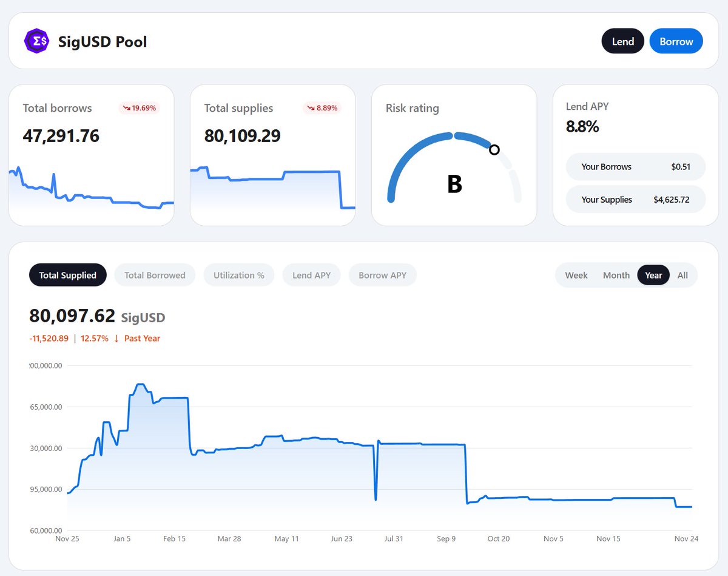Viewport: 728px width, 576px height.
Task: Click the SigUSD Pool title text
Action: [103, 42]
